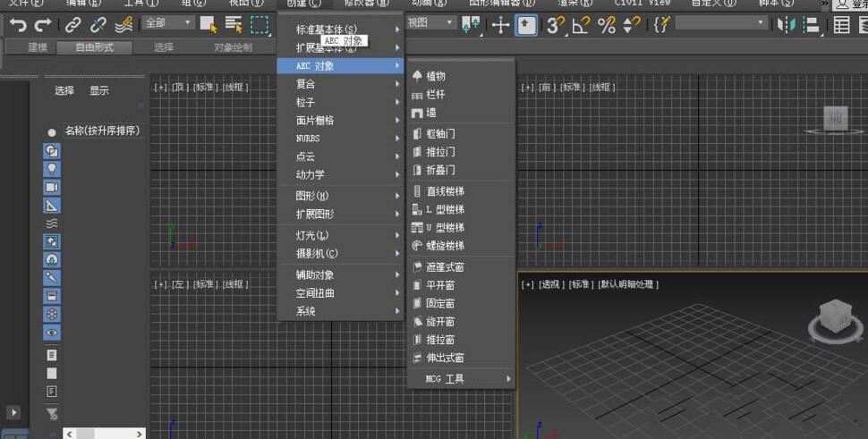This screenshot has width=868, height=439.
Task: Open the selection filter dropdown 全部
Action: click(x=168, y=23)
